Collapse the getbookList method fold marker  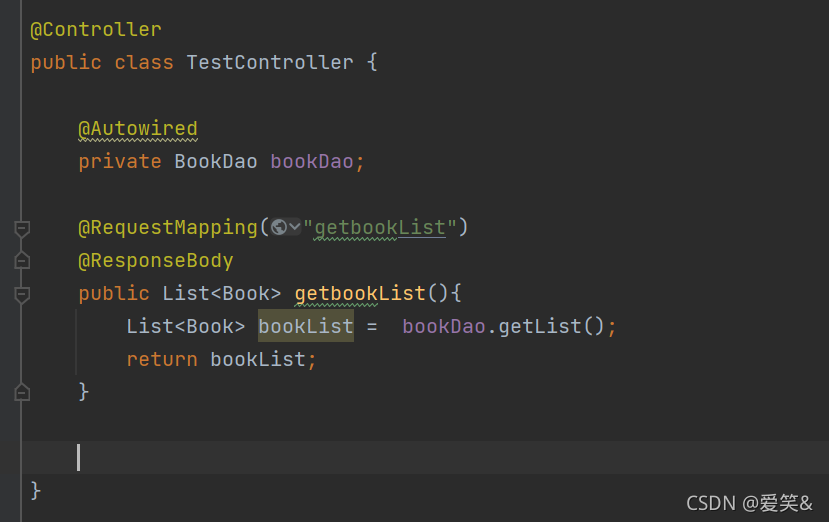click(x=22, y=294)
